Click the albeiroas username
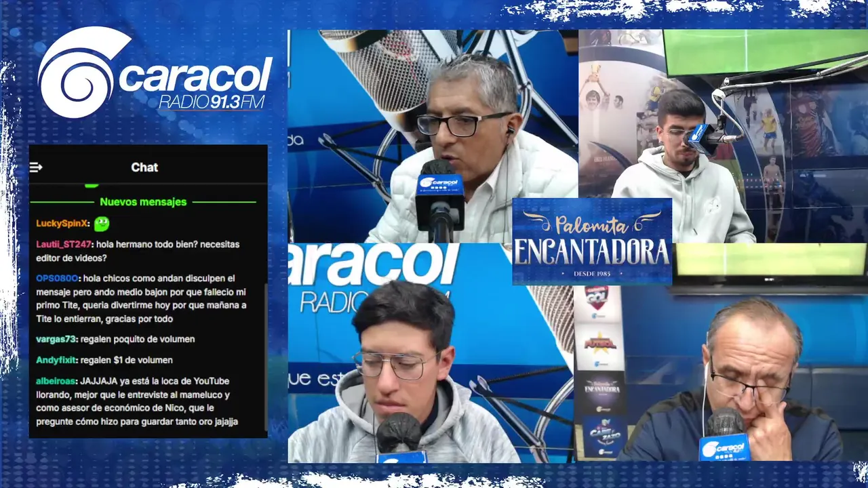Screen dimensions: 868x488 56,381
